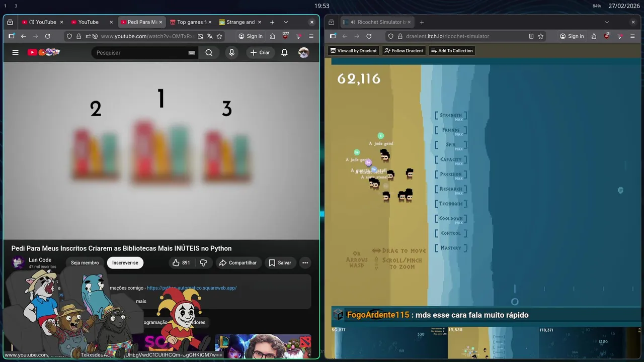Like the video with 891 likes
This screenshot has width=644, height=362.
181,262
